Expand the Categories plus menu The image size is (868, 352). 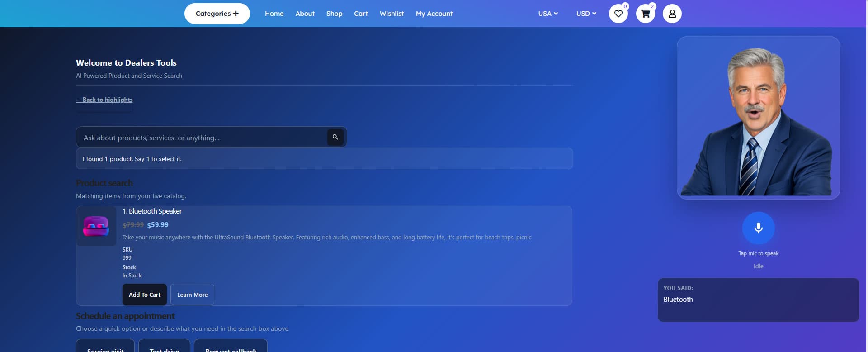pyautogui.click(x=217, y=14)
